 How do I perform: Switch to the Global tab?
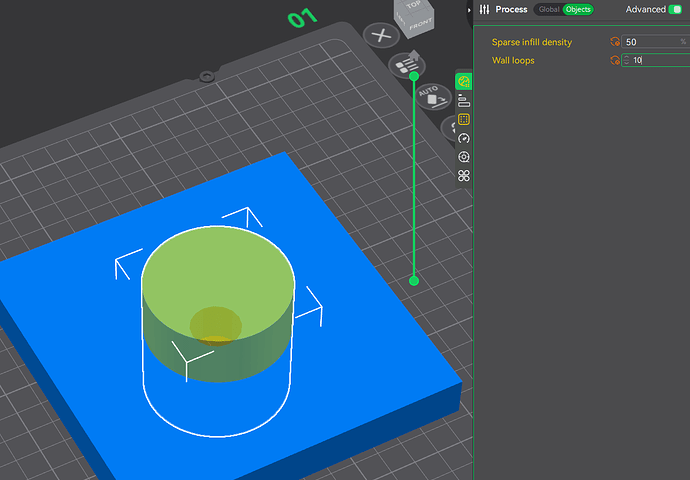coord(548,9)
